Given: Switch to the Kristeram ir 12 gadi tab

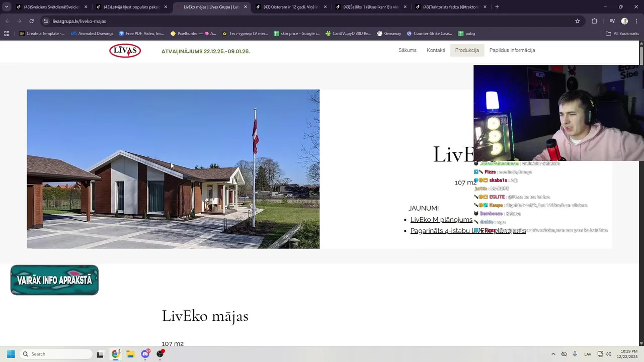Looking at the screenshot, I should click(287, 7).
